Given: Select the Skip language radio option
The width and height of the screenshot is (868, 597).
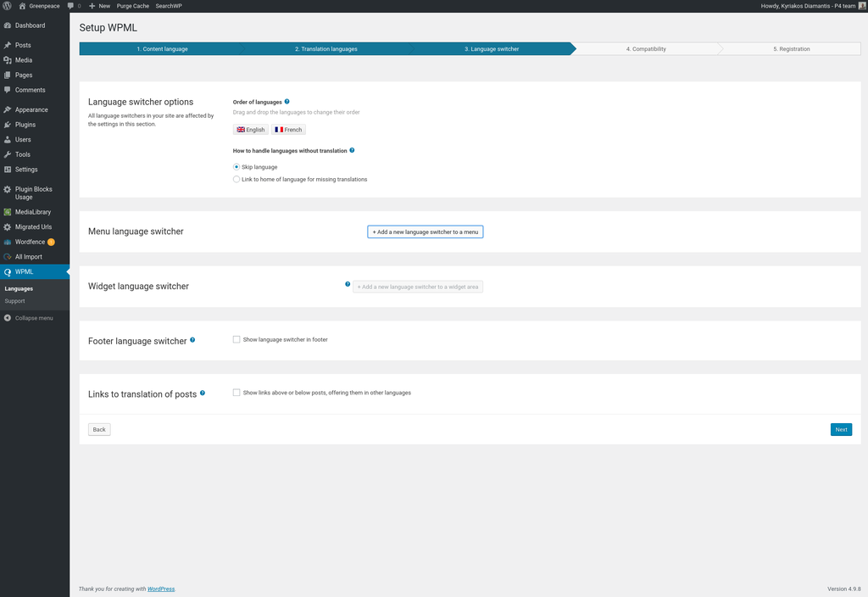Looking at the screenshot, I should click(236, 167).
